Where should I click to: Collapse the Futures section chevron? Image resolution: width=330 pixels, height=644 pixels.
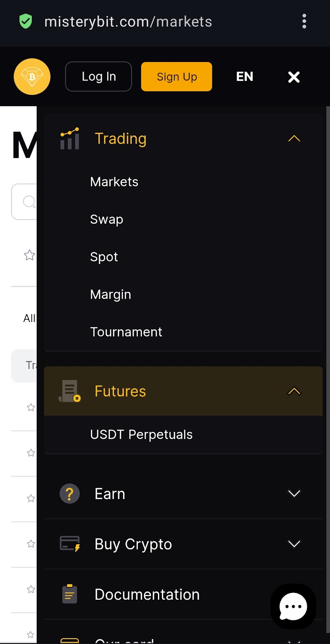(294, 391)
